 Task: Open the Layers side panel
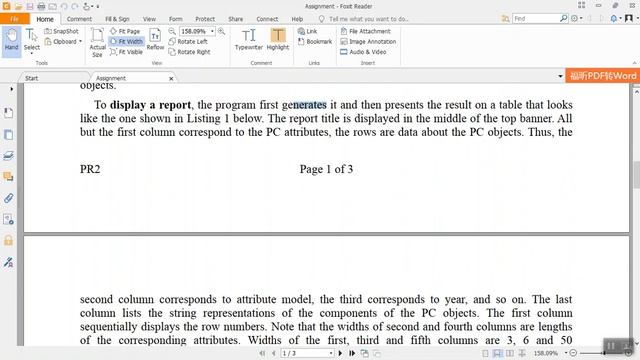(x=8, y=156)
